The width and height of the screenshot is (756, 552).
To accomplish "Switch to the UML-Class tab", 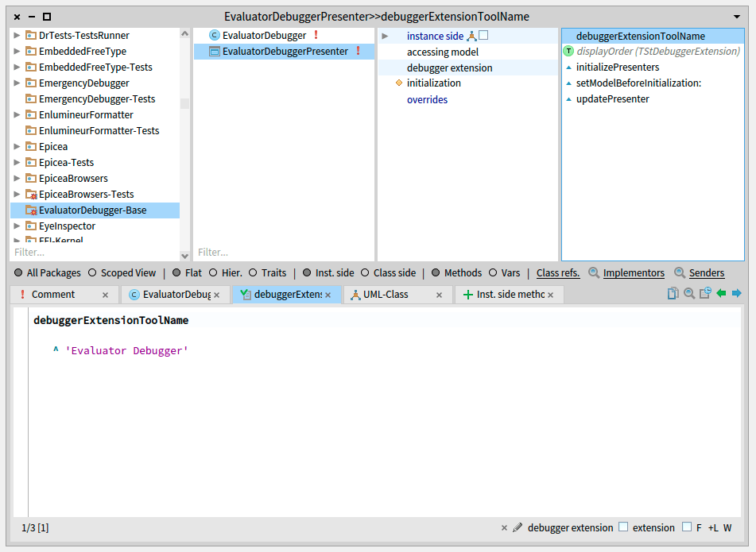I will [386, 295].
